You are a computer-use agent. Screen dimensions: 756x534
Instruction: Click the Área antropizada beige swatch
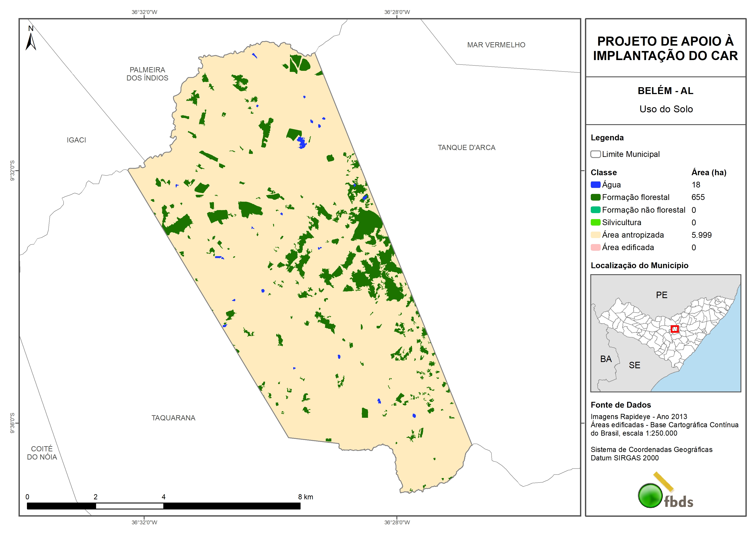pyautogui.click(x=595, y=235)
